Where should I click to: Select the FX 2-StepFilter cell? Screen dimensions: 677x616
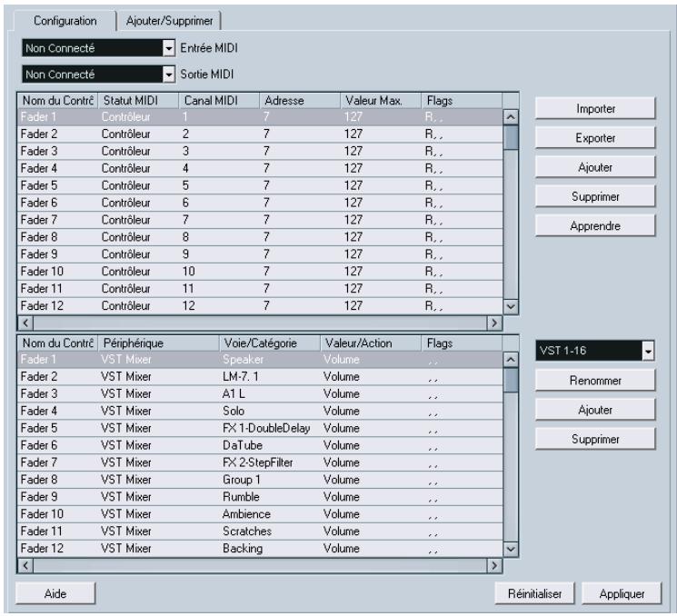[258, 462]
